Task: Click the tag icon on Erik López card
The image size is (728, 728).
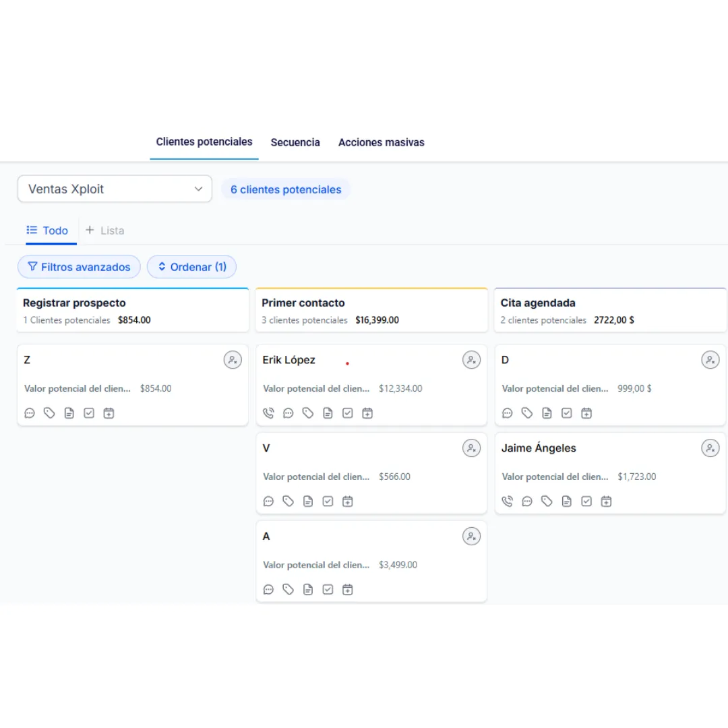Action: (x=308, y=413)
